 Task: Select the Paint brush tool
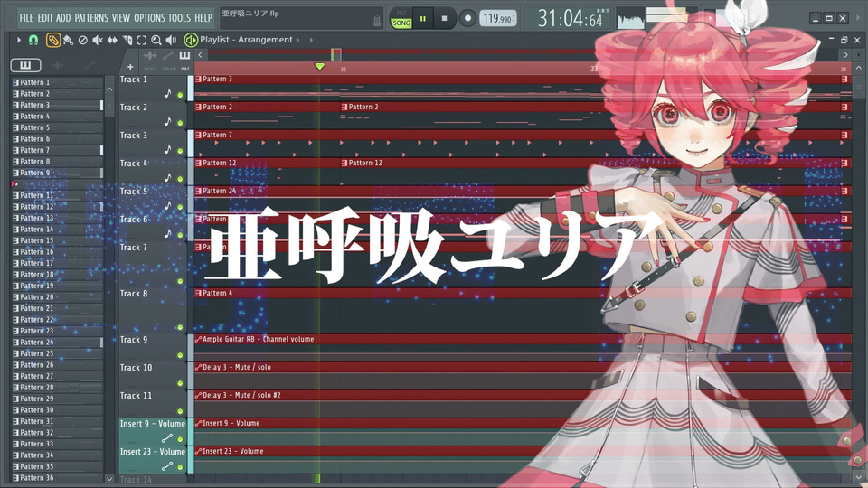point(68,40)
